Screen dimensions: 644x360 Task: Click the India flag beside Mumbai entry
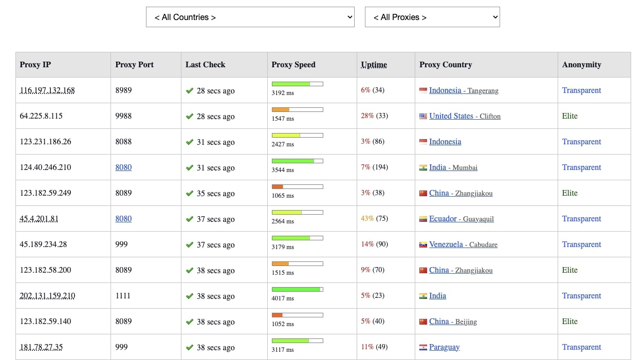(422, 167)
